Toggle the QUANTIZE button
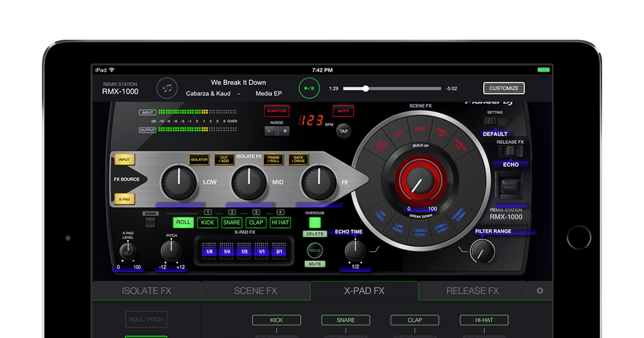Screen dimensions: 644x338 (x=276, y=111)
